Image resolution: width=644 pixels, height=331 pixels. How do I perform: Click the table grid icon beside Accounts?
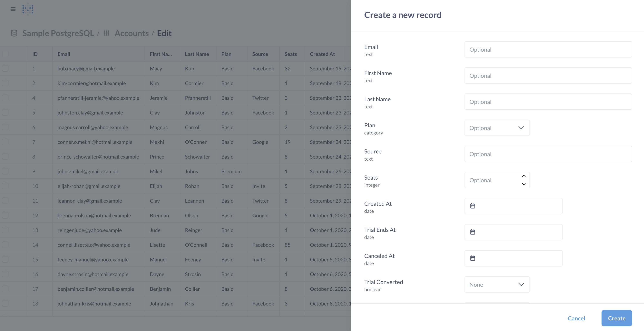(106, 33)
